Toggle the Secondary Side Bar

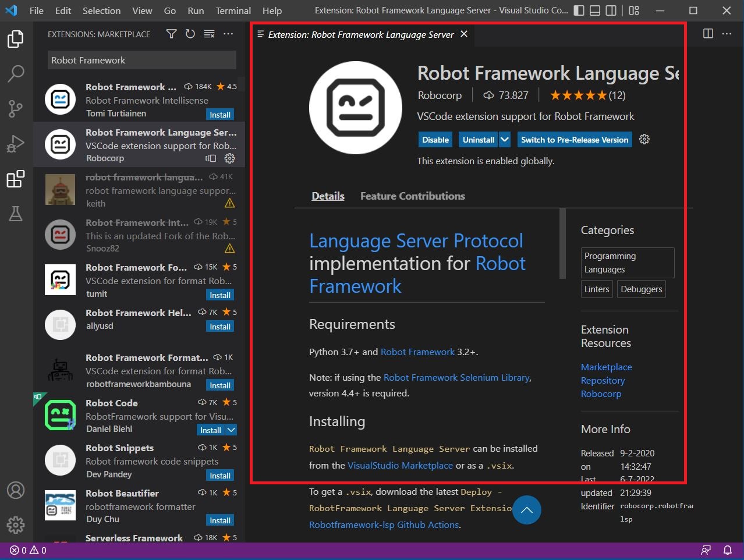[x=611, y=10]
